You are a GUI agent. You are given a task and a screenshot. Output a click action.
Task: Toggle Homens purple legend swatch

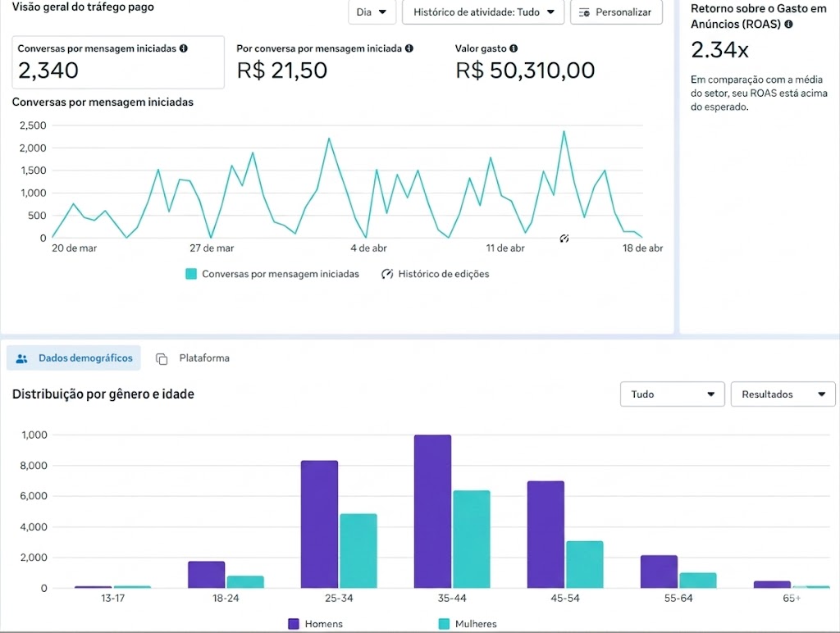click(294, 624)
